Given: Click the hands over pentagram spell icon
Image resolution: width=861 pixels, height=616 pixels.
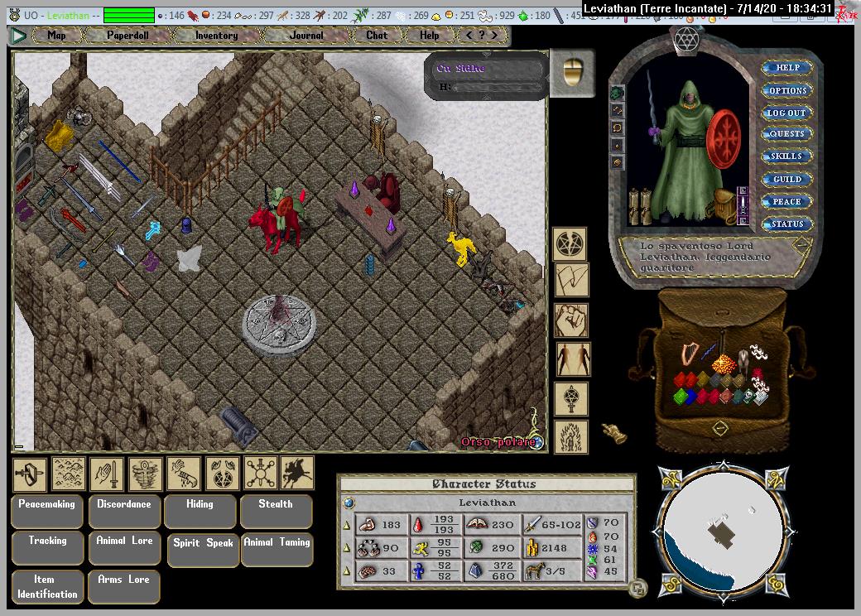Looking at the screenshot, I should tap(223, 474).
